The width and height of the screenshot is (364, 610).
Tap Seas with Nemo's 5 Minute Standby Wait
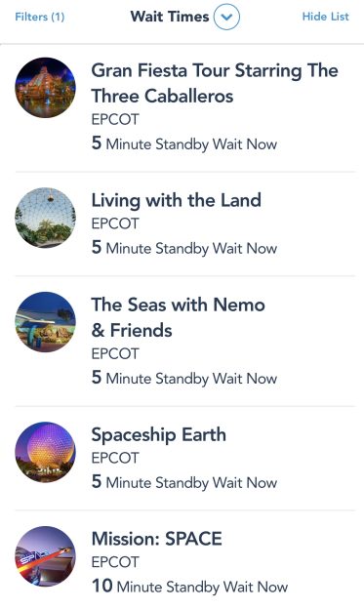click(x=184, y=378)
